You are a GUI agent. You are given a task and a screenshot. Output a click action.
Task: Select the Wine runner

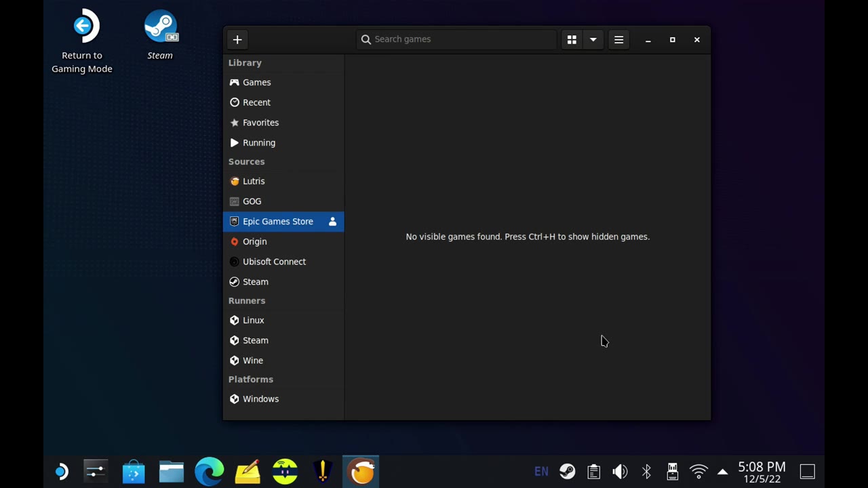click(283, 361)
